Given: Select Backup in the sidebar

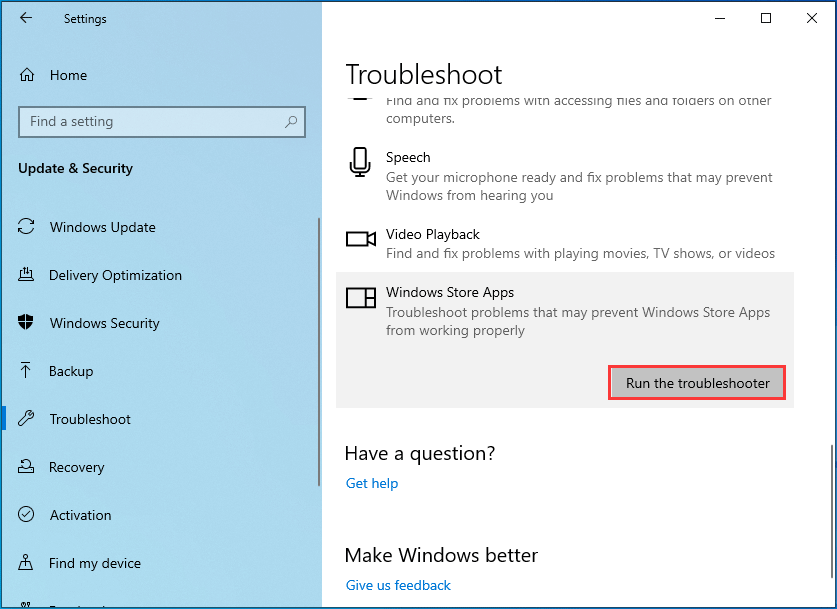Looking at the screenshot, I should [x=71, y=371].
